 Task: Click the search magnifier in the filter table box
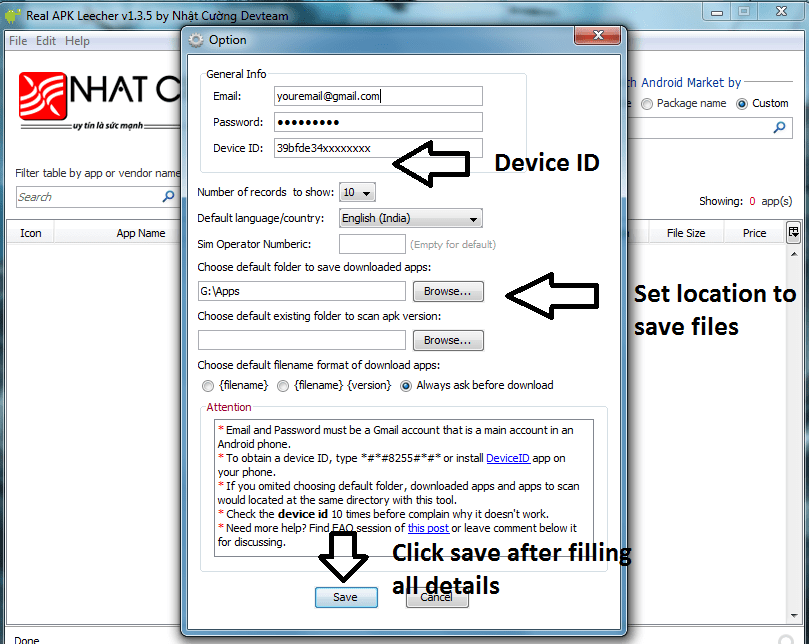click(x=169, y=197)
